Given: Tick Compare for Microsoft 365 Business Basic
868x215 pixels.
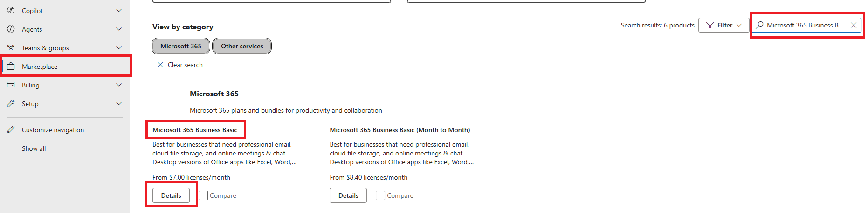Looking at the screenshot, I should pos(203,195).
